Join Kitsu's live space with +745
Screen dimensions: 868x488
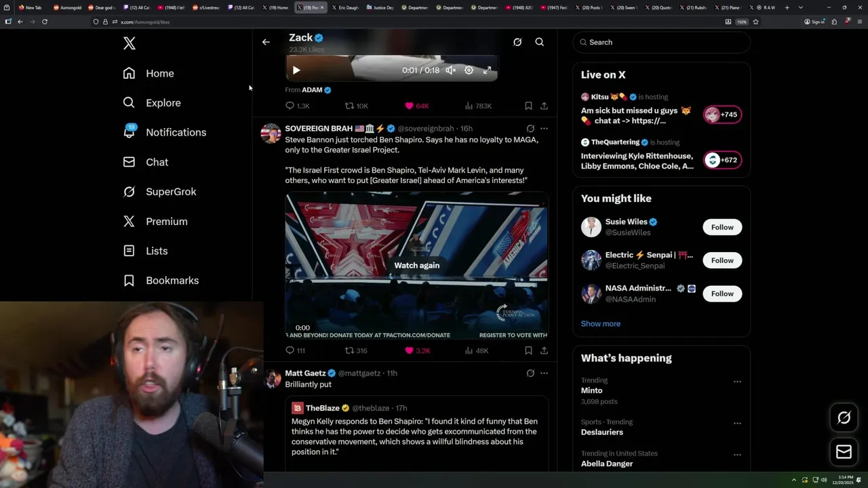click(722, 115)
